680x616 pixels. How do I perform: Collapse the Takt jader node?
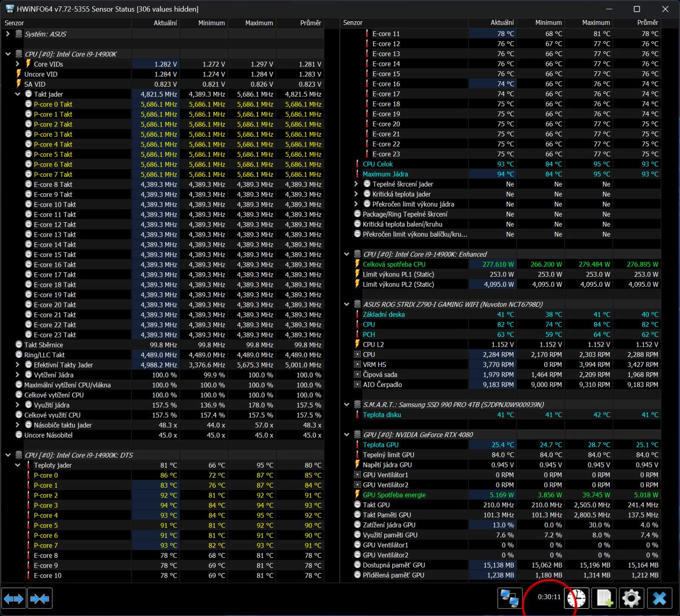click(x=17, y=94)
